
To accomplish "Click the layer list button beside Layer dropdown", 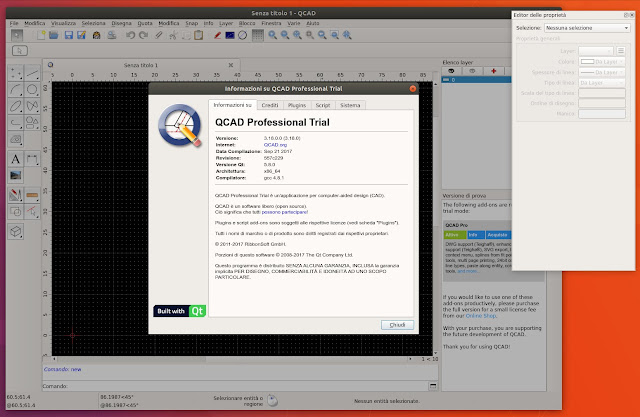I will 621,51.
